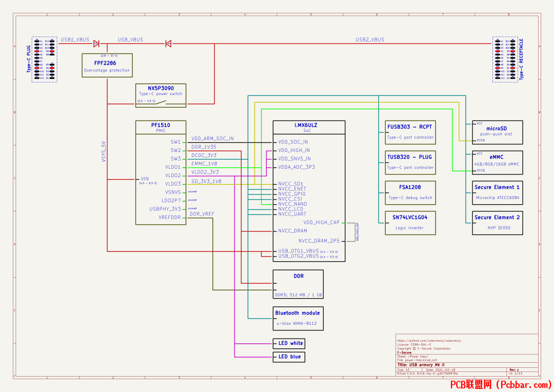Select the Secure Element 1 block
The width and height of the screenshot is (554, 392).
(x=498, y=192)
